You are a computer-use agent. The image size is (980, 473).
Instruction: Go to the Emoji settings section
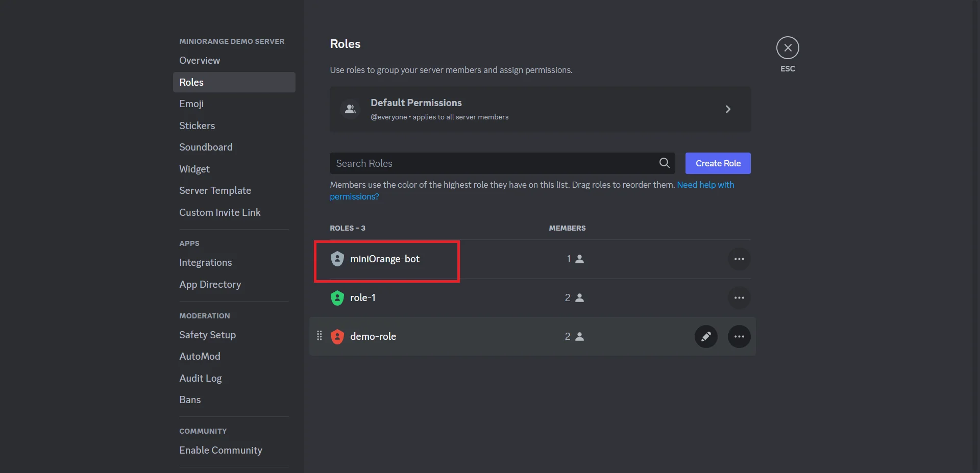click(x=191, y=104)
